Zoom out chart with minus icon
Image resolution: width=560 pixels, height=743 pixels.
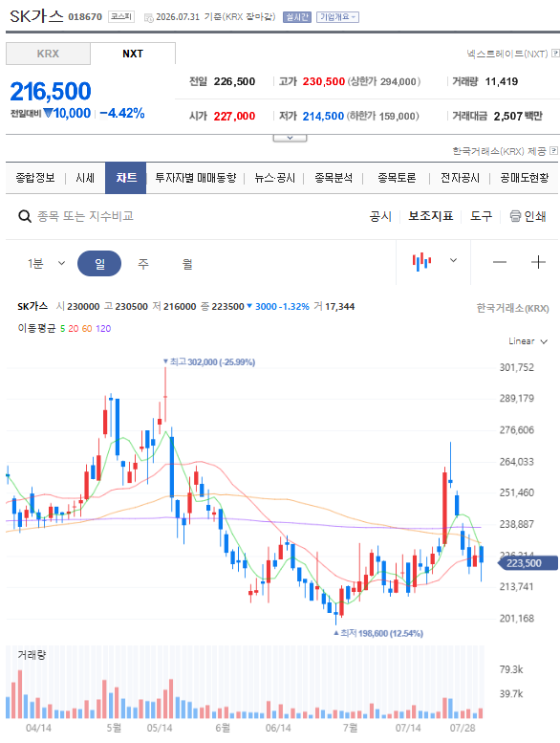pos(500,262)
